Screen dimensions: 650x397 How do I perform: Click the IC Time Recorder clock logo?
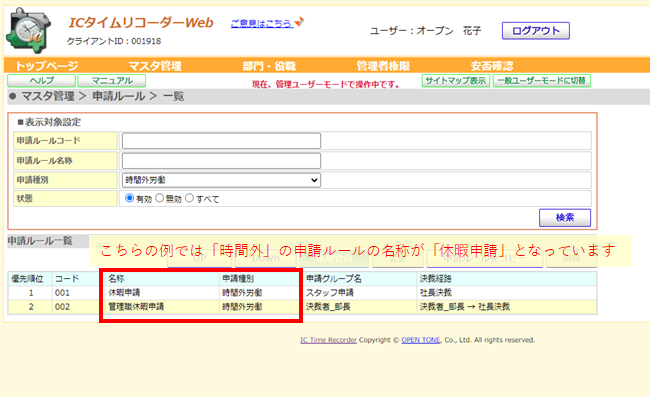click(28, 31)
